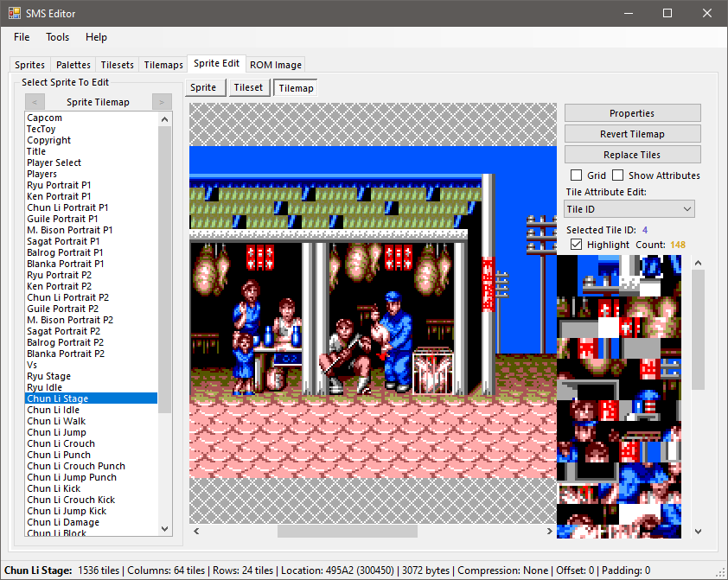Viewport: 728px width, 580px height.
Task: Select highlighted 'Chun Li Stage' entry
Action: point(91,398)
